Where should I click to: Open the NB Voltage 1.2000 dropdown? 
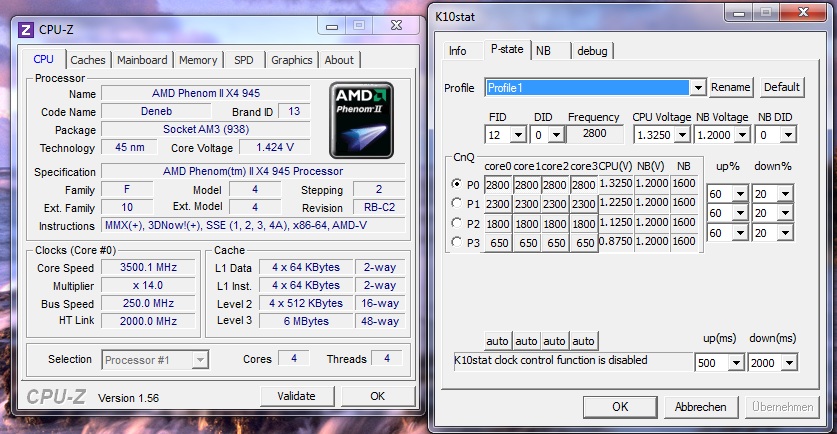(x=742, y=135)
